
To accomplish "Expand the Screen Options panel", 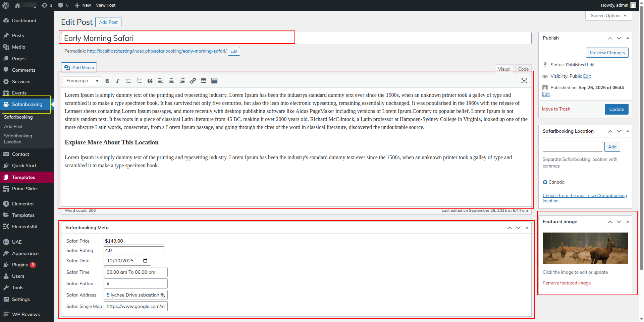I will 608,16.
